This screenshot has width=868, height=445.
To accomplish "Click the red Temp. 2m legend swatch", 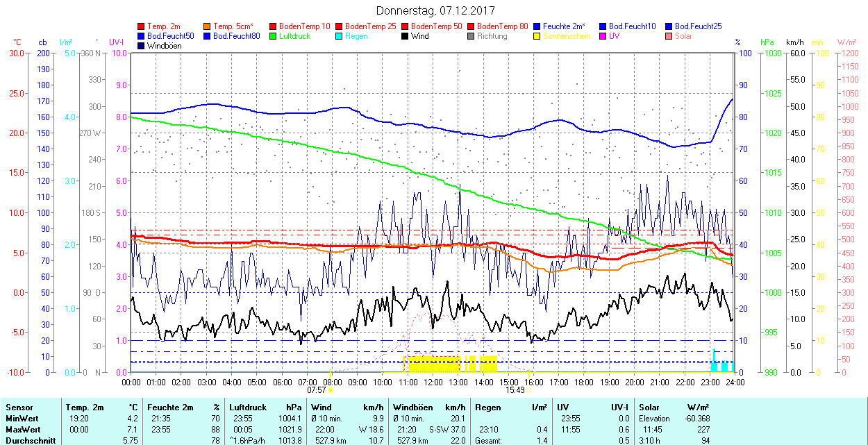I will (142, 26).
